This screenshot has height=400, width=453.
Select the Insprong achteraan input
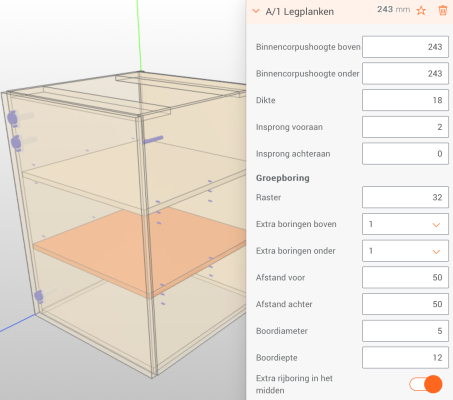(x=405, y=154)
